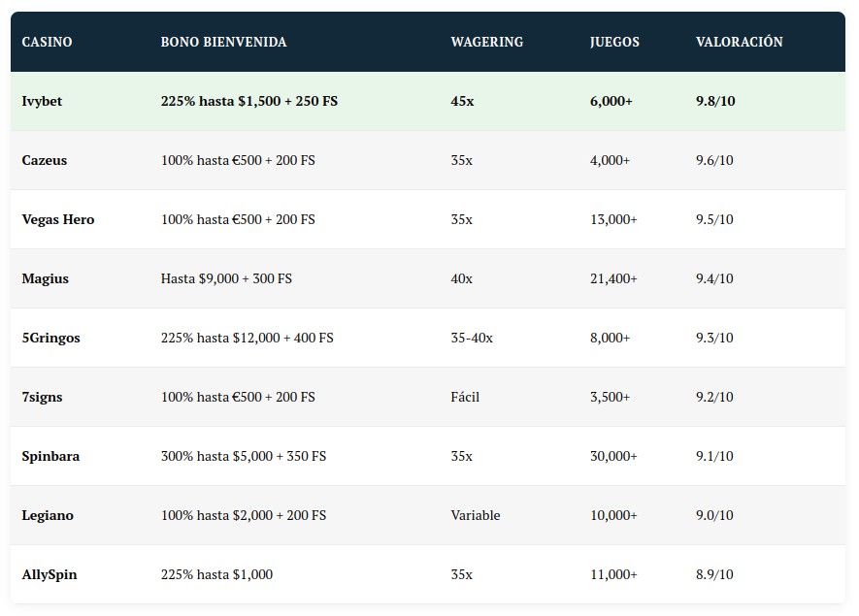Viewport: 859px width, 616px height.
Task: Click the Ivybet casino name
Action: point(42,101)
